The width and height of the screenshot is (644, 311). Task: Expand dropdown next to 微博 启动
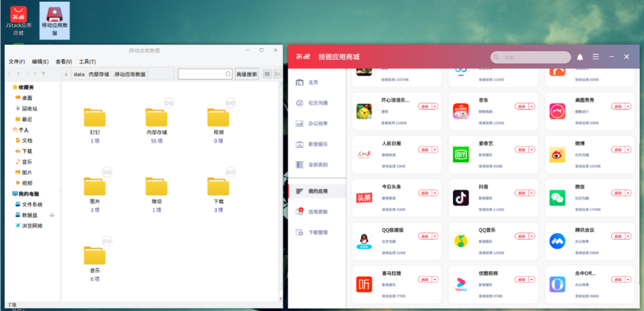point(628,150)
